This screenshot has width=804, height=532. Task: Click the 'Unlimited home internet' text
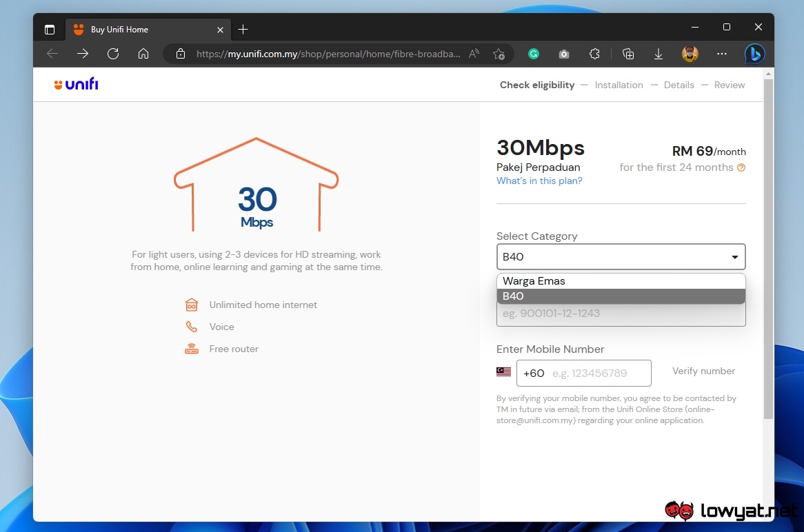(x=263, y=305)
